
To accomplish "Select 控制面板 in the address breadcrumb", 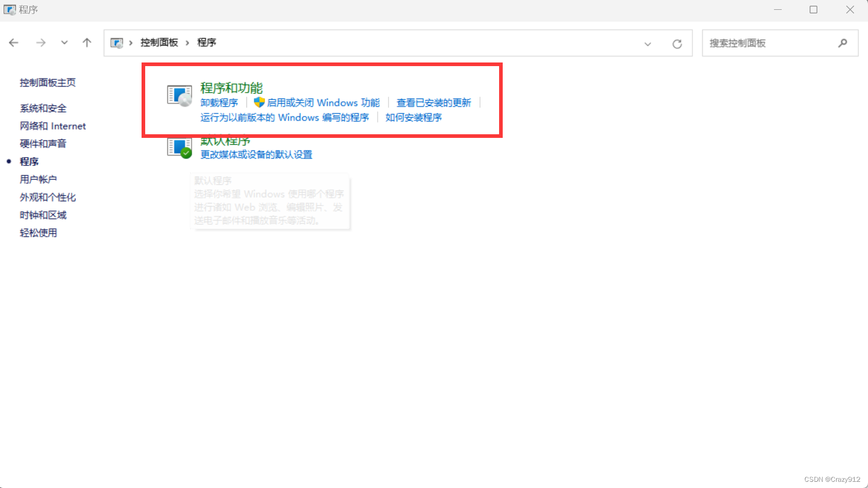I will (159, 42).
